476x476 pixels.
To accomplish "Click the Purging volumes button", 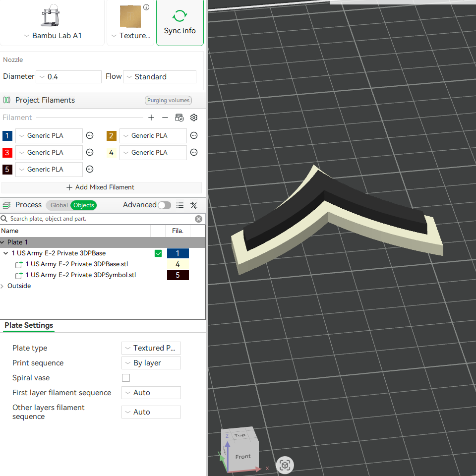I will coord(168,100).
